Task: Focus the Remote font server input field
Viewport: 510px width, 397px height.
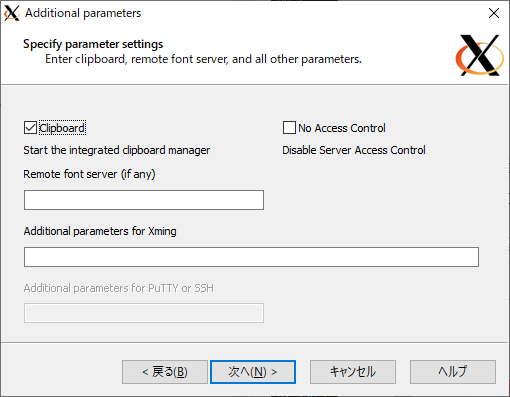Action: click(144, 200)
